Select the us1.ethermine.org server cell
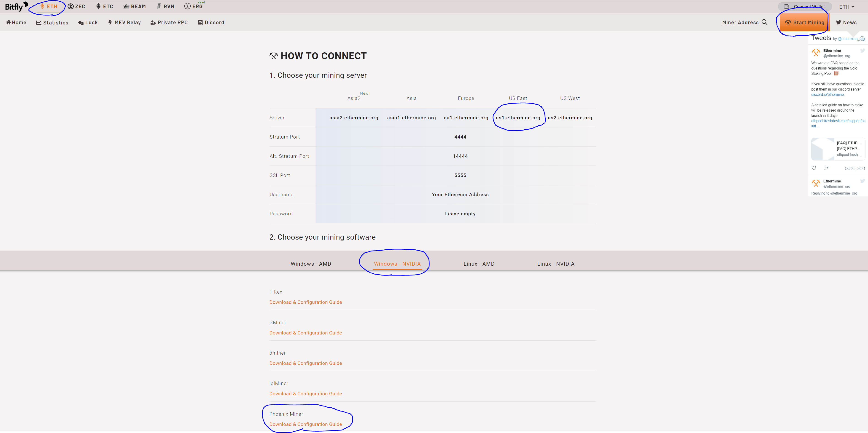The image size is (868, 433). 518,118
